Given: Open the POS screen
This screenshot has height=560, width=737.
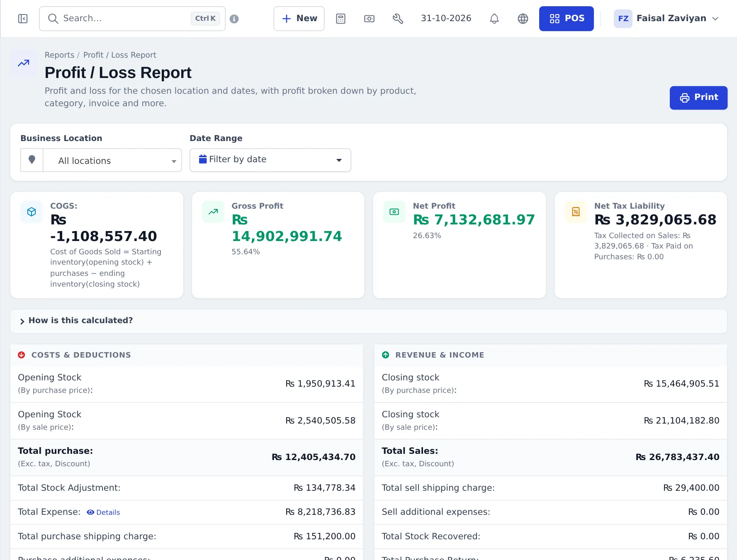Looking at the screenshot, I should click(x=566, y=19).
